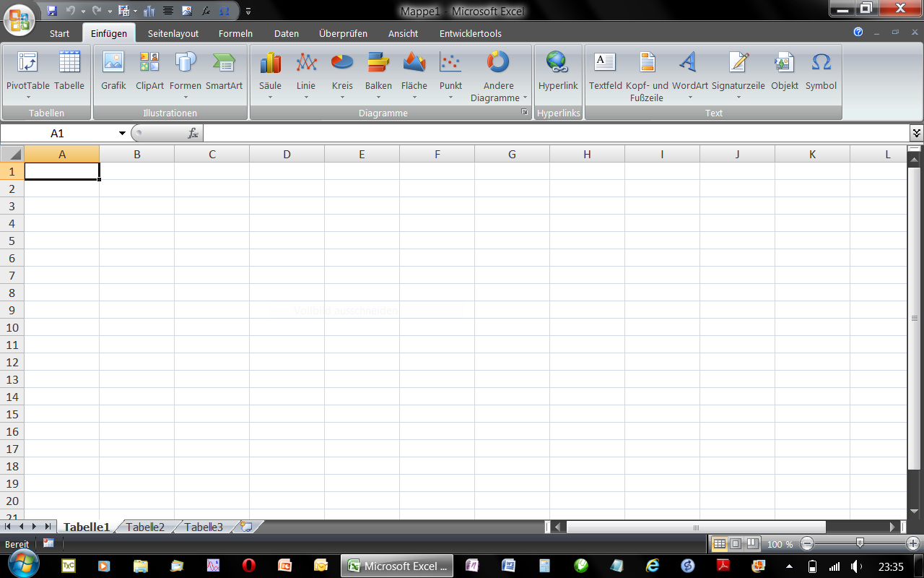Open the Kreis pie chart dropdown
Image resolution: width=924 pixels, height=578 pixels.
(x=342, y=75)
